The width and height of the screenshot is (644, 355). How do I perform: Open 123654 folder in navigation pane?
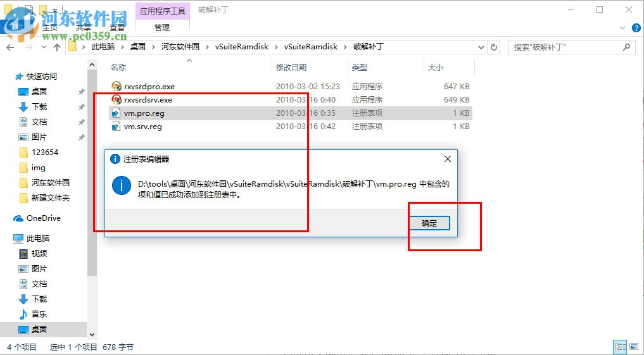[x=45, y=153]
